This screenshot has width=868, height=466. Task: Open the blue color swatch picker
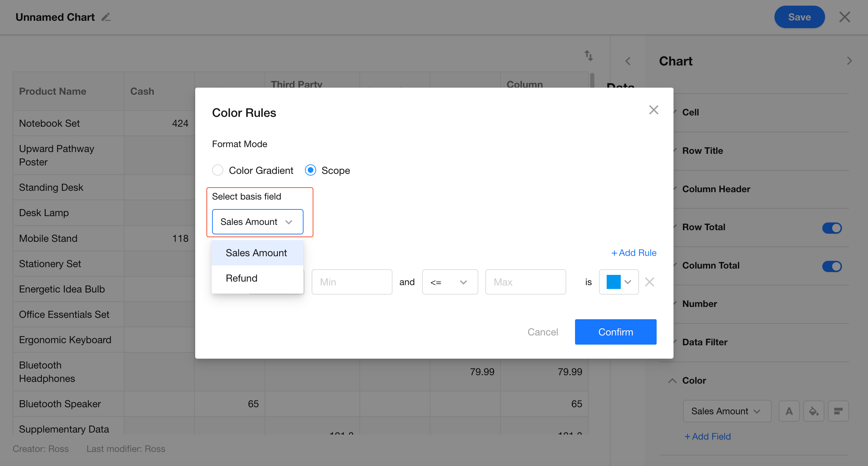pyautogui.click(x=619, y=282)
